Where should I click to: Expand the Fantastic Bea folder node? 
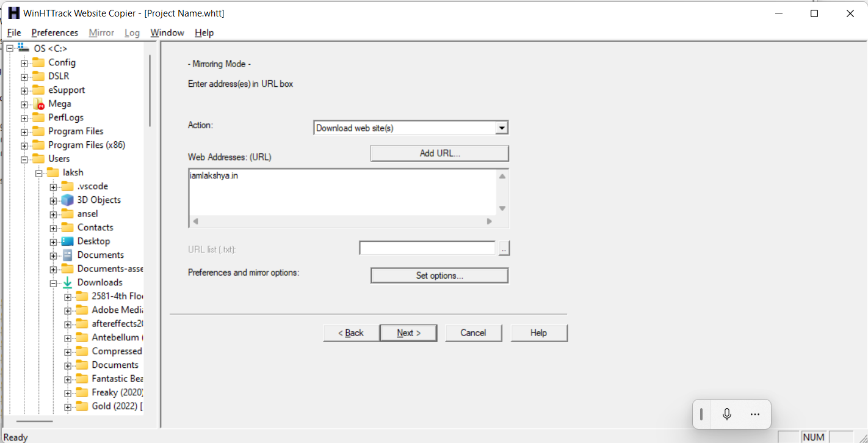(68, 379)
